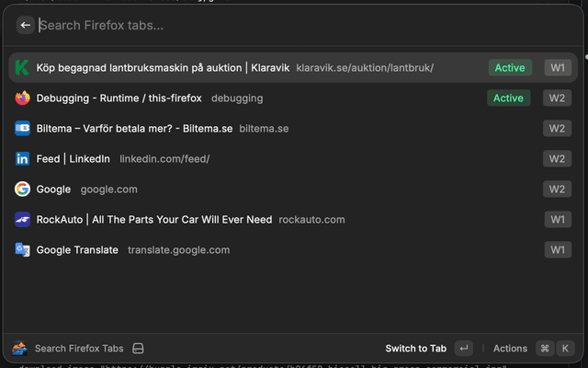Screen dimensions: 588x368
Task: Click the Firefox debugging tab icon
Action: [x=23, y=98]
